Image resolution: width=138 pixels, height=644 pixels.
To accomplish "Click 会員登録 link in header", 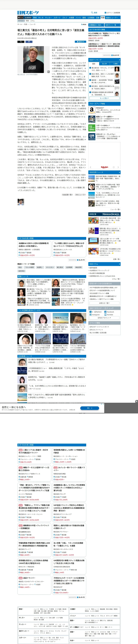I will (x=117, y=13).
